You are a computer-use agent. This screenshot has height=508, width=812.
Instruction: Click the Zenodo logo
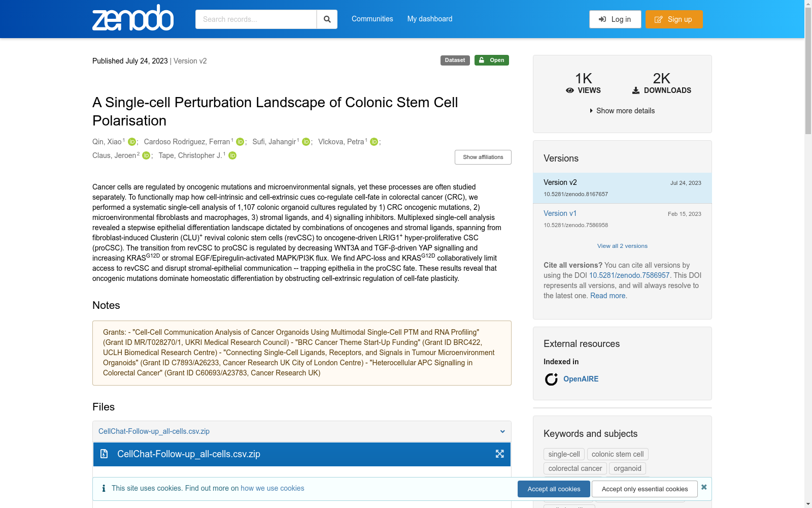click(133, 18)
